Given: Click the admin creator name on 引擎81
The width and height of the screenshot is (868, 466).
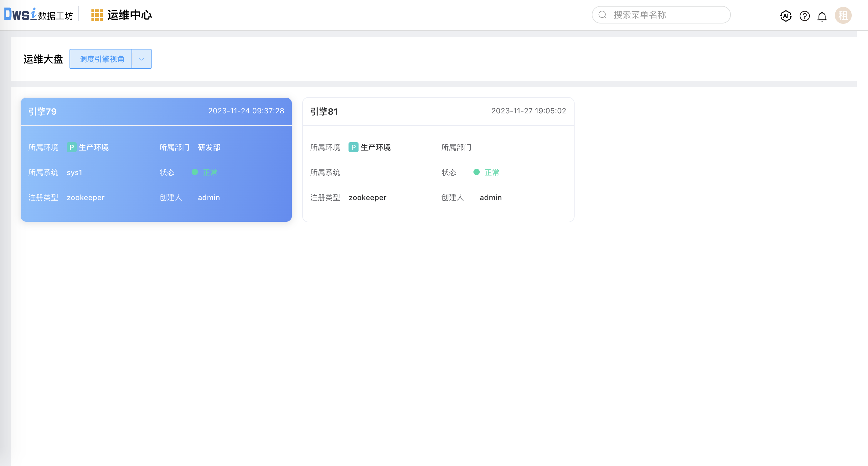Looking at the screenshot, I should (491, 197).
